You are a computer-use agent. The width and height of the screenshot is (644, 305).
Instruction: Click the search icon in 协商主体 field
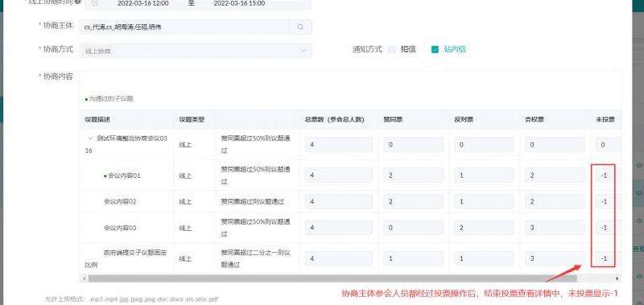(300, 27)
